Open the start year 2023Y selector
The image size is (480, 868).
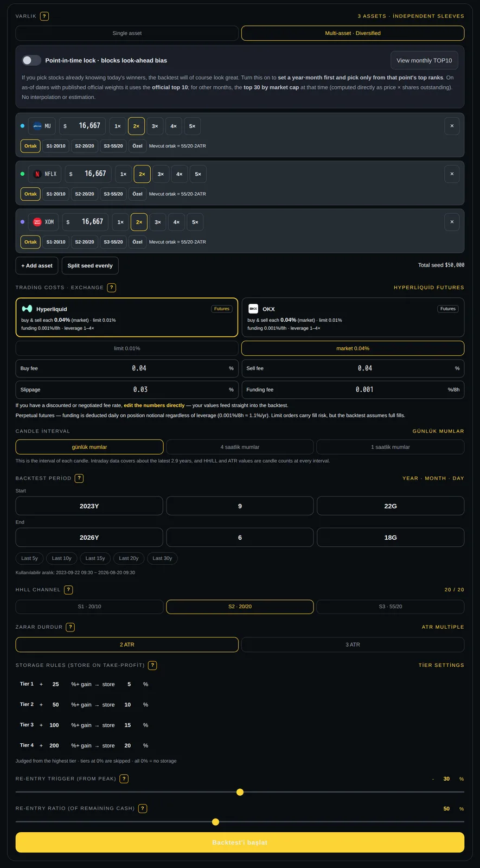pos(89,506)
